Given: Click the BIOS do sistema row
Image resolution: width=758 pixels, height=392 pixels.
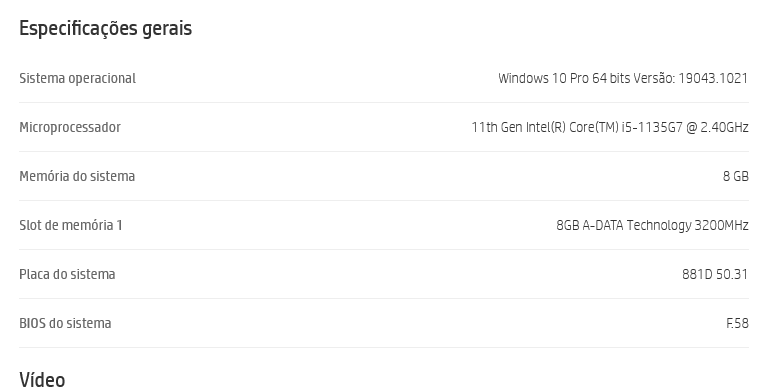Looking at the screenshot, I should (x=384, y=323).
